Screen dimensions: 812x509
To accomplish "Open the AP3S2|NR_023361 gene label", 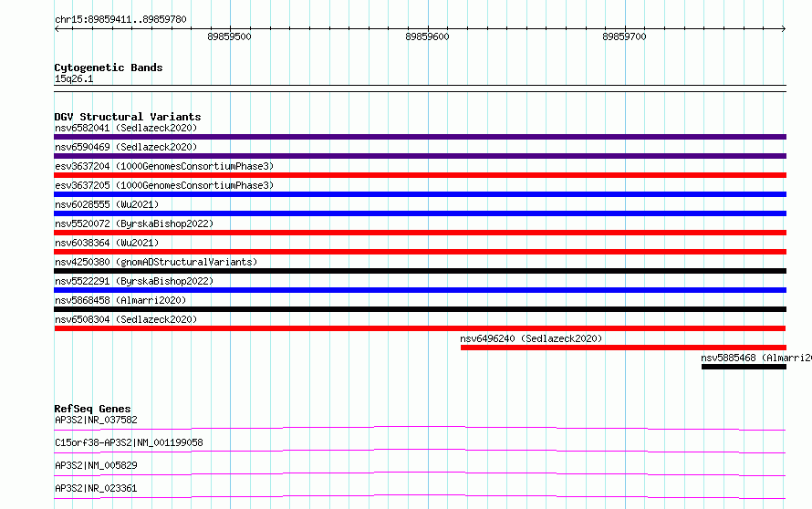I will tap(96, 488).
